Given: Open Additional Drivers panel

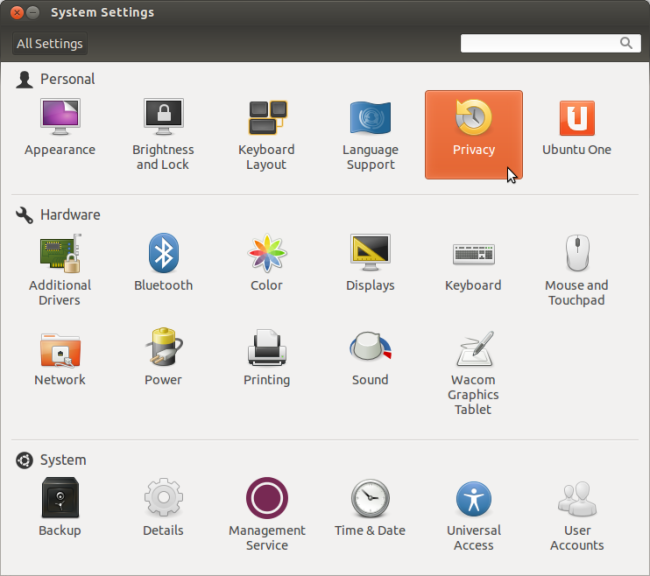Looking at the screenshot, I should pos(60,270).
